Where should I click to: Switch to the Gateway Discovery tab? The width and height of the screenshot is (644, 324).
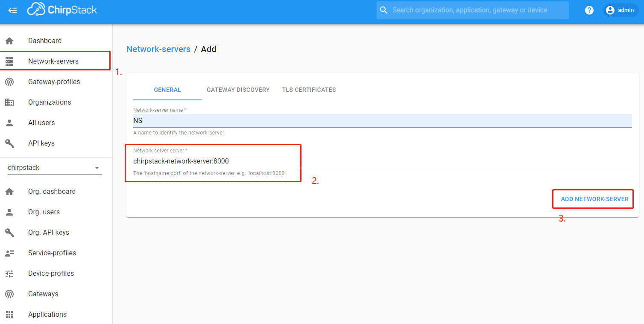coord(238,90)
